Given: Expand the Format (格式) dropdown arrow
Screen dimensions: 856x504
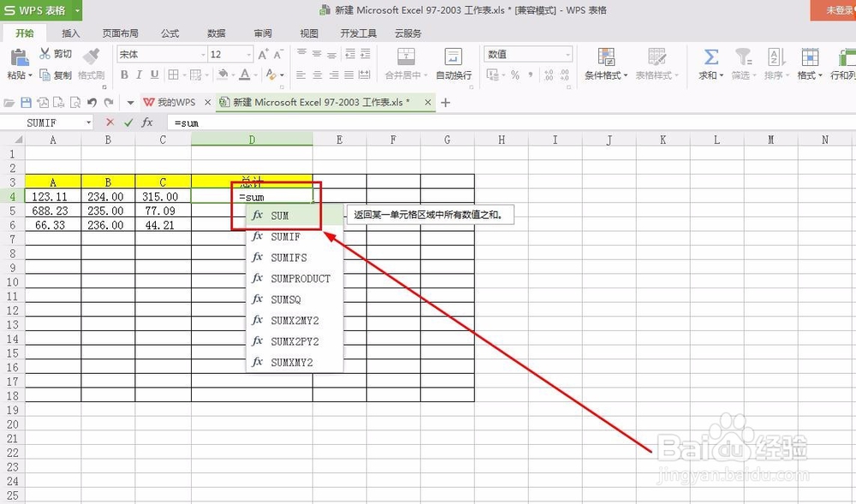Looking at the screenshot, I should [820, 75].
